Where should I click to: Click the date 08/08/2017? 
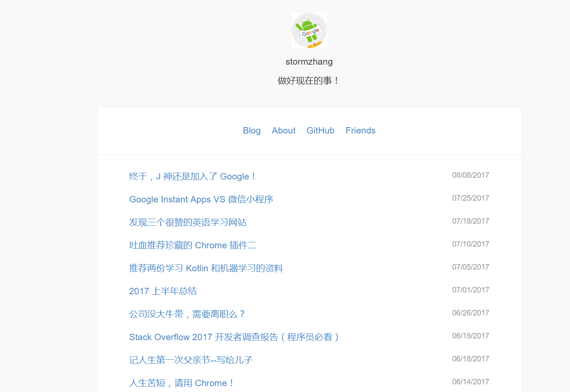(471, 175)
